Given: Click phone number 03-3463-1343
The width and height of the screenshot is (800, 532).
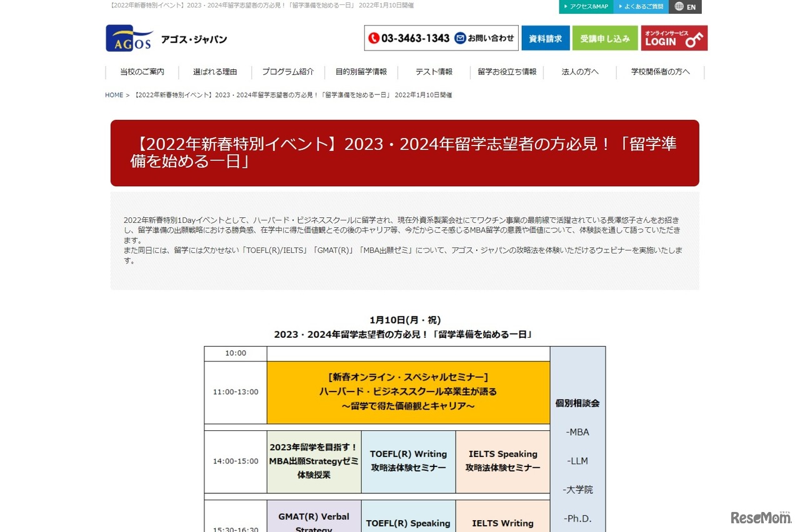Looking at the screenshot, I should pos(415,38).
